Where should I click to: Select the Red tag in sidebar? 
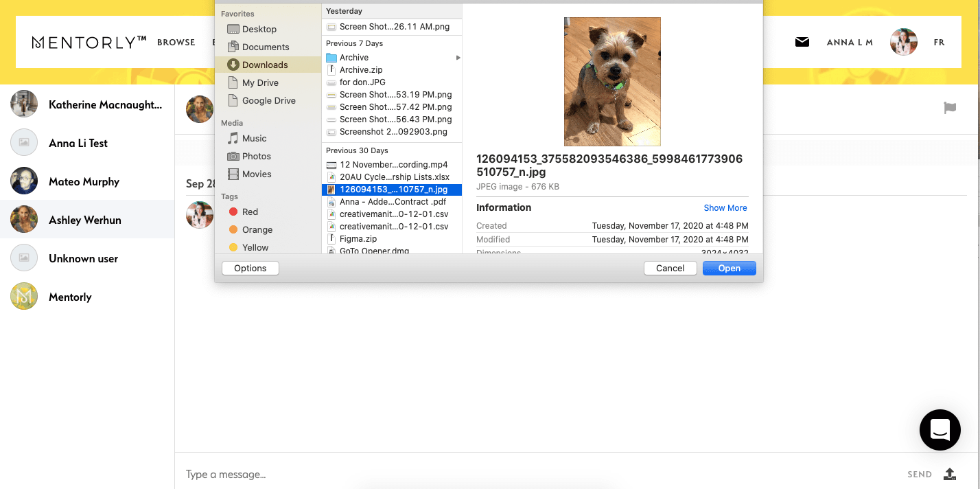click(x=250, y=212)
